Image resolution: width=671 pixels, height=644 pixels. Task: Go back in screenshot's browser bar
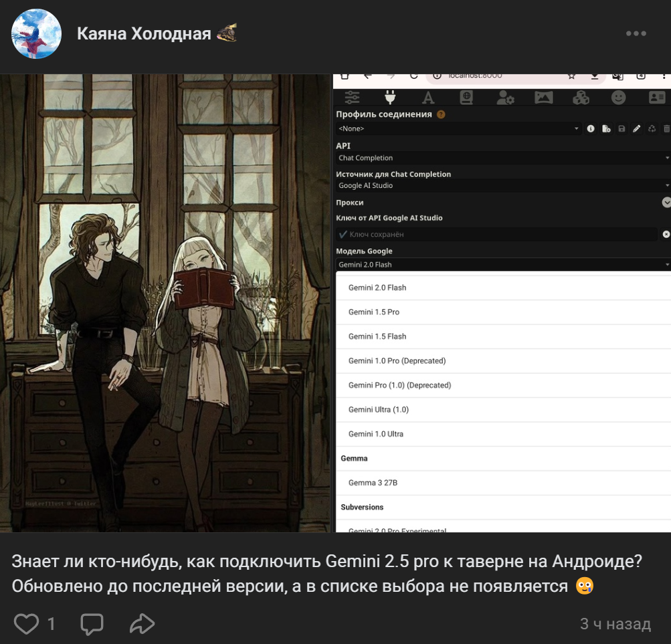[x=367, y=76]
